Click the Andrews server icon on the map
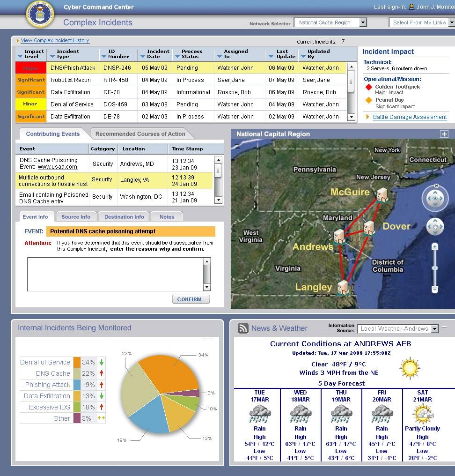Viewport: 455px width, 476px height. (339, 237)
